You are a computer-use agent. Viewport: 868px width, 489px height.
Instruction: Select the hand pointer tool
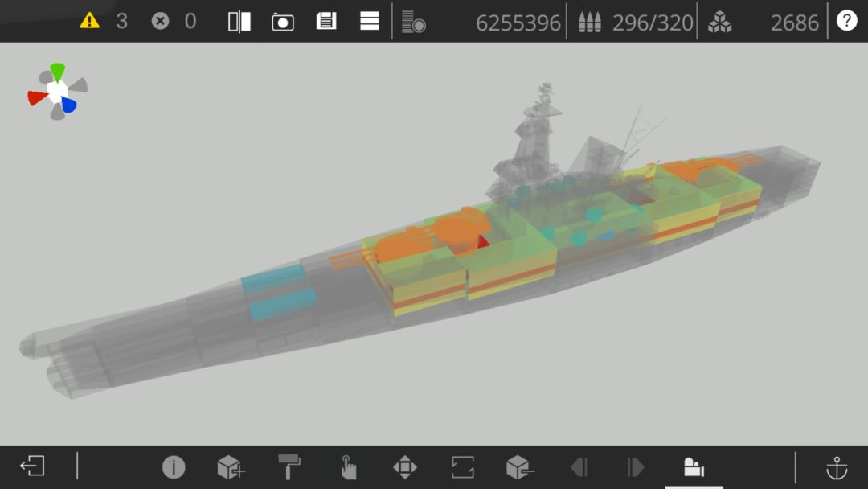(x=348, y=467)
